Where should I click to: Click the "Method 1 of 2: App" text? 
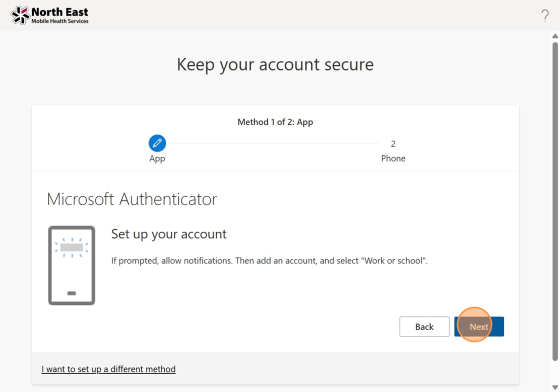(275, 122)
